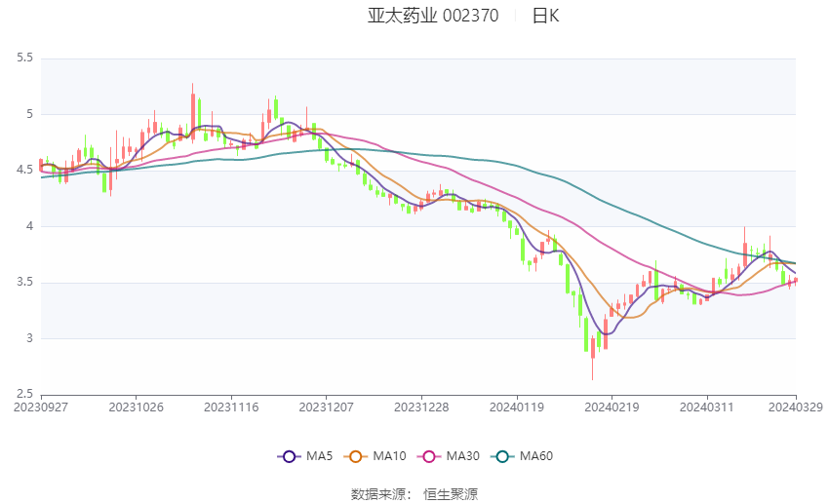Hide the MA10 line via legend label

pos(389,456)
